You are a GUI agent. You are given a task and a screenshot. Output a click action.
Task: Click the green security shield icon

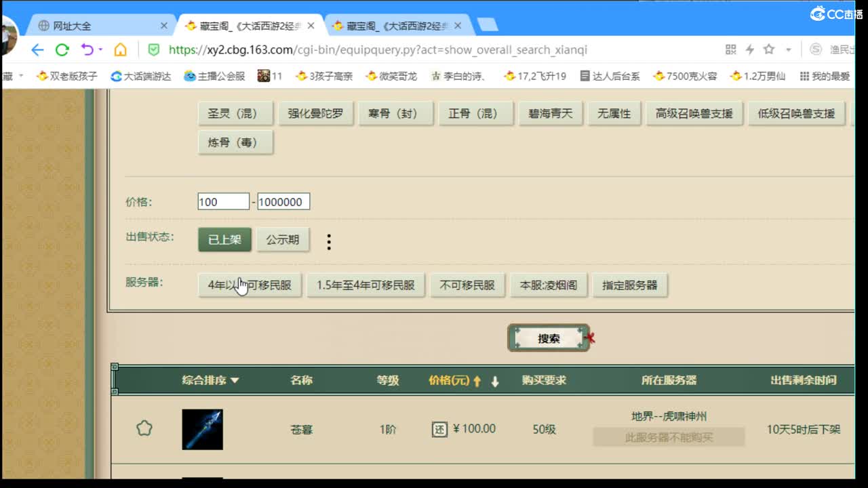(x=154, y=49)
